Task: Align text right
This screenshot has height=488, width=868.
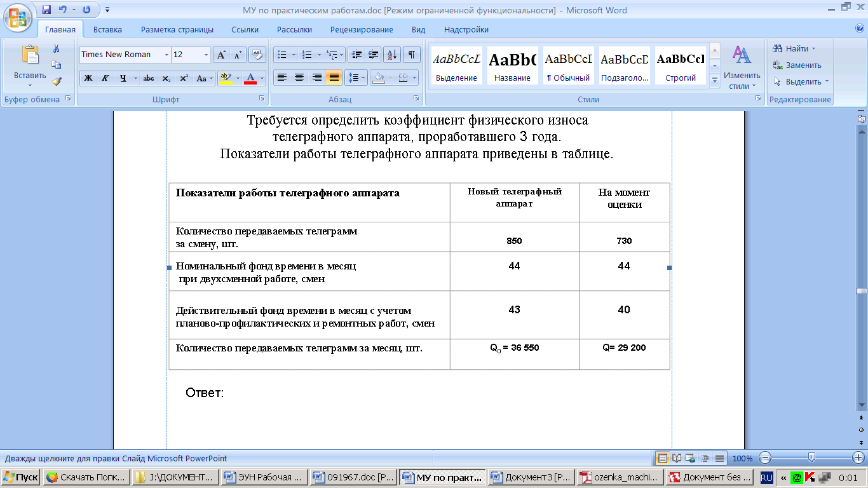Action: pos(316,78)
